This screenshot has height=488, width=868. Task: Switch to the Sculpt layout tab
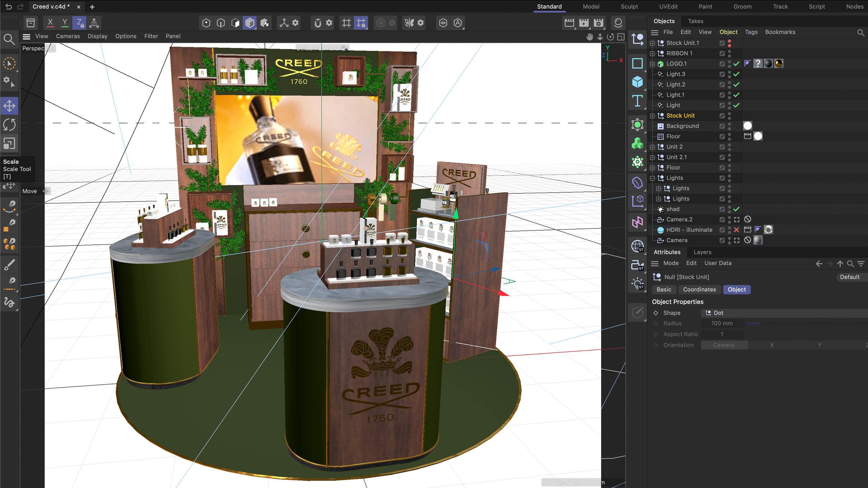[629, 6]
